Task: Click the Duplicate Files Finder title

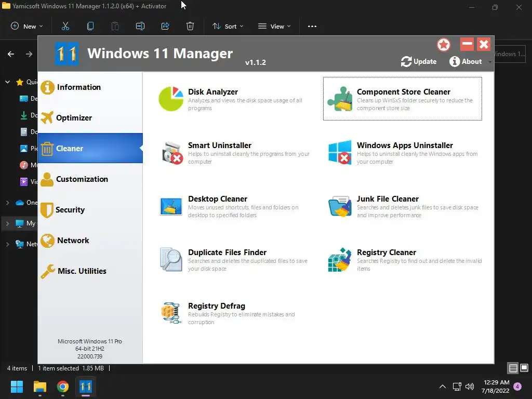Action: pos(227,252)
